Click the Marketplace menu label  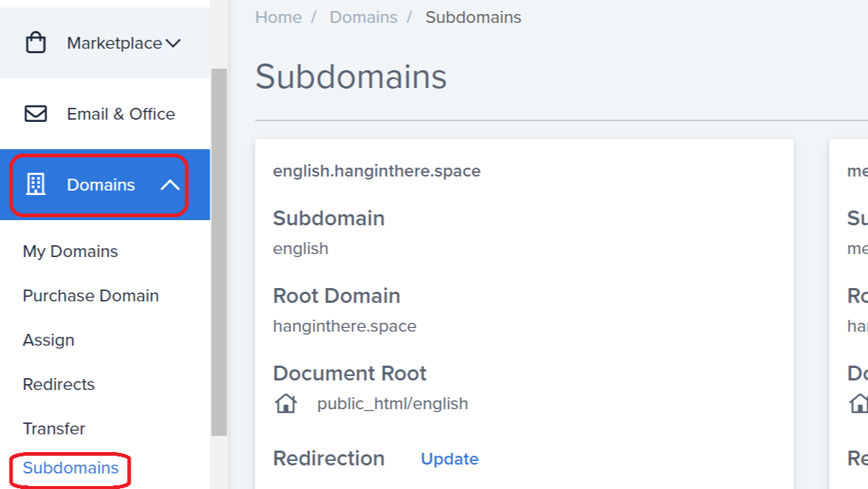(114, 44)
